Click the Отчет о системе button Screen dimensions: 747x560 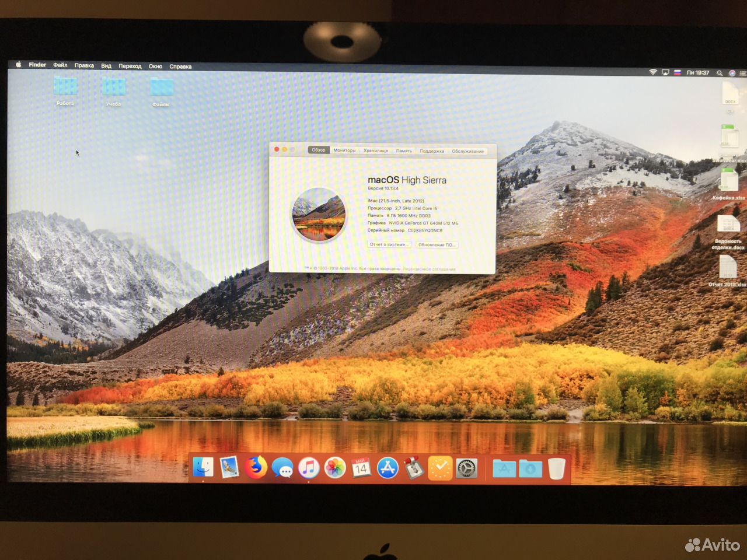click(389, 244)
